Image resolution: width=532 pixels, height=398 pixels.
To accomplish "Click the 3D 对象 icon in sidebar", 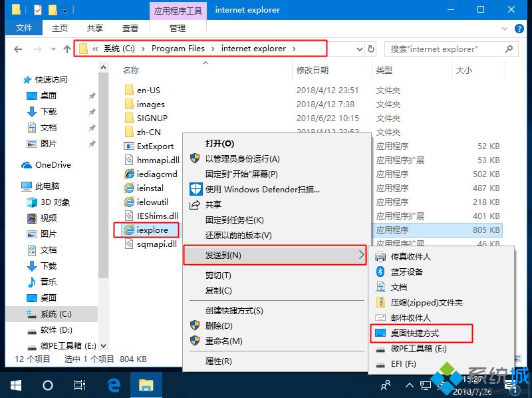I will 32,202.
